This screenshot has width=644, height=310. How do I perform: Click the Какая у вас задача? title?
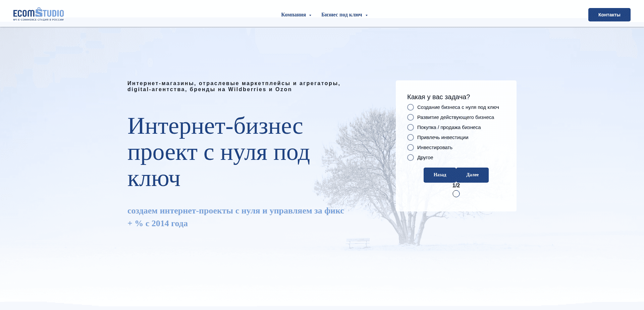click(438, 97)
